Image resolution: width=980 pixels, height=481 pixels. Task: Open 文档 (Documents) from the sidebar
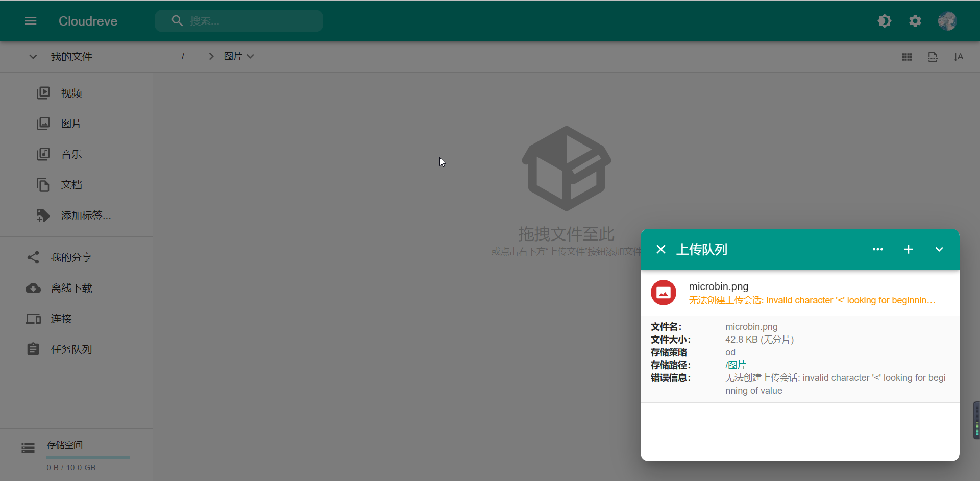tap(44, 184)
